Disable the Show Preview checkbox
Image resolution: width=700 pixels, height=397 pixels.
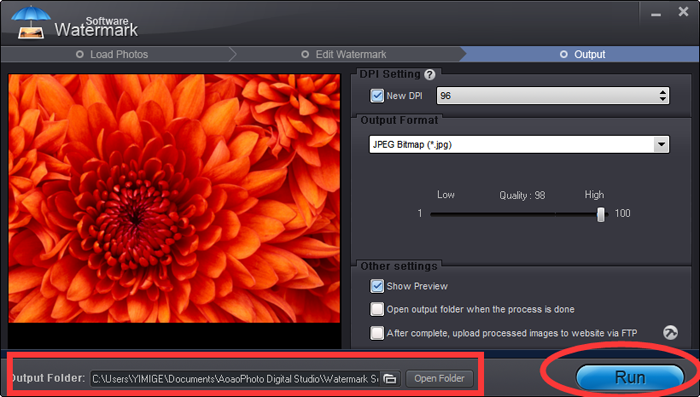377,286
